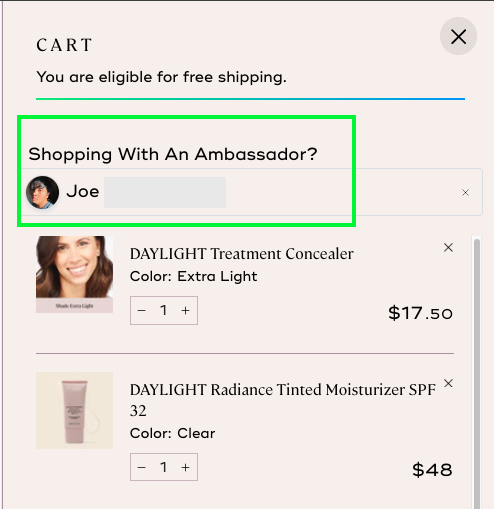The width and height of the screenshot is (494, 509).
Task: Click the Color: Extra Light label
Action: point(193,276)
